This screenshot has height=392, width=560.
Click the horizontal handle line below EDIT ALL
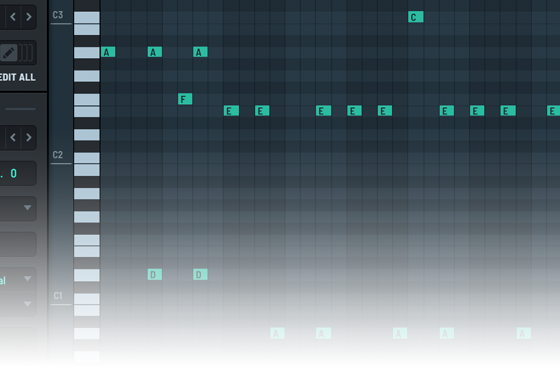[21, 109]
